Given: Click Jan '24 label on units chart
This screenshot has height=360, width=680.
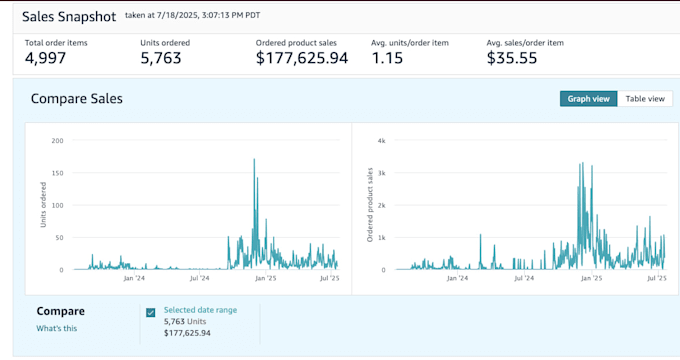Looking at the screenshot, I should pyautogui.click(x=134, y=278).
